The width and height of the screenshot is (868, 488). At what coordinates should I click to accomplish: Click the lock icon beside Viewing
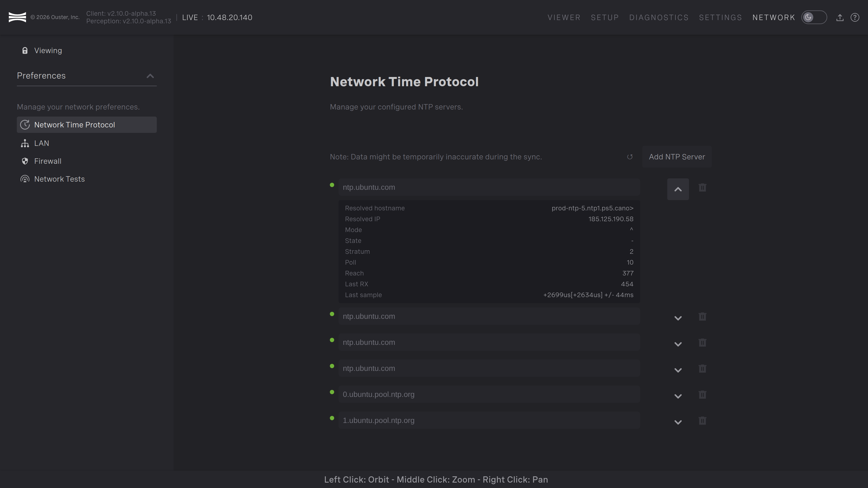click(x=25, y=50)
